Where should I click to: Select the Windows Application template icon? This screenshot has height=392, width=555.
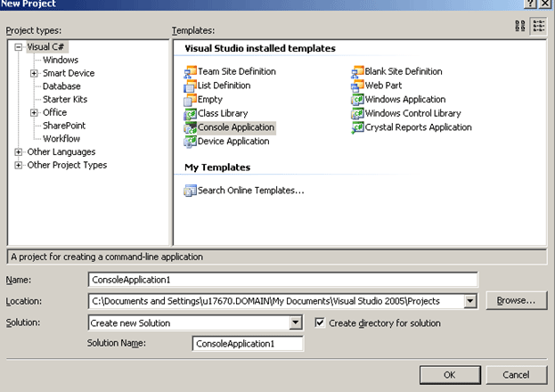pyautogui.click(x=358, y=100)
